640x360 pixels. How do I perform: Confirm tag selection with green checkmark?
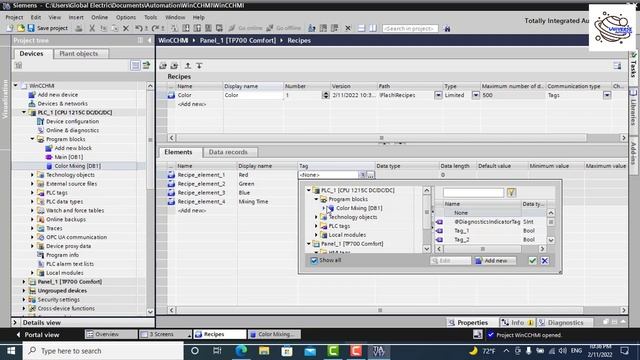[532, 260]
